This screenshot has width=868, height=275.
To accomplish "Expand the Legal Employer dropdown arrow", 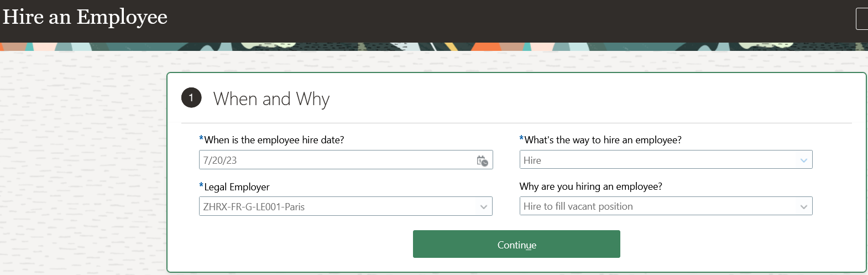I will (x=484, y=207).
